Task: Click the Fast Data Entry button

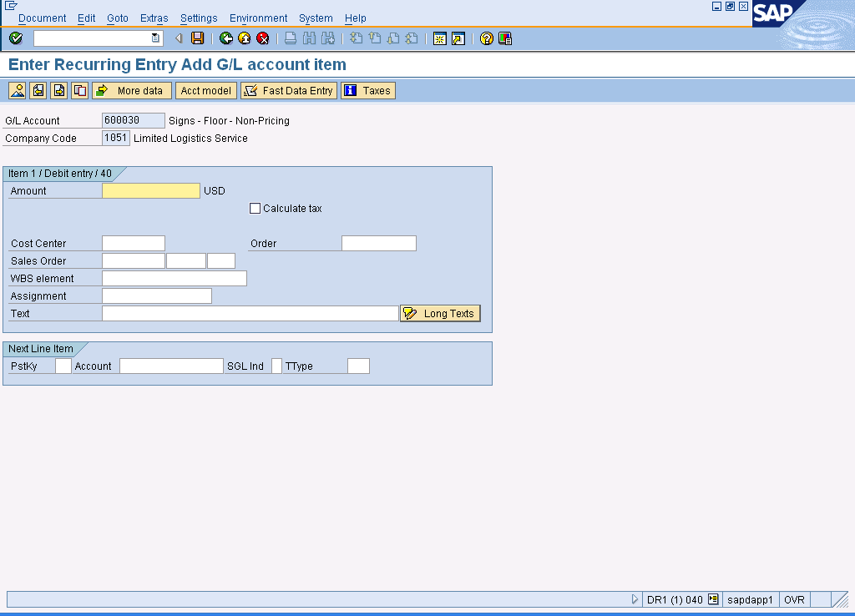Action: point(289,90)
